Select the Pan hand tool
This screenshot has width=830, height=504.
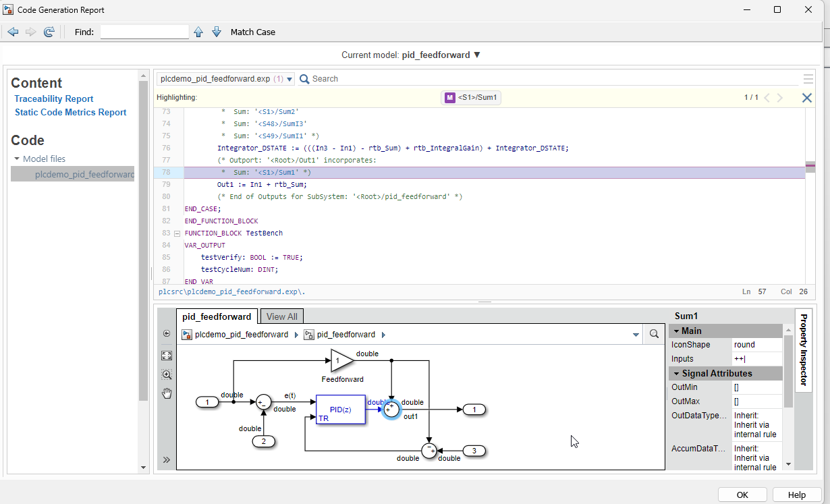[x=167, y=393]
